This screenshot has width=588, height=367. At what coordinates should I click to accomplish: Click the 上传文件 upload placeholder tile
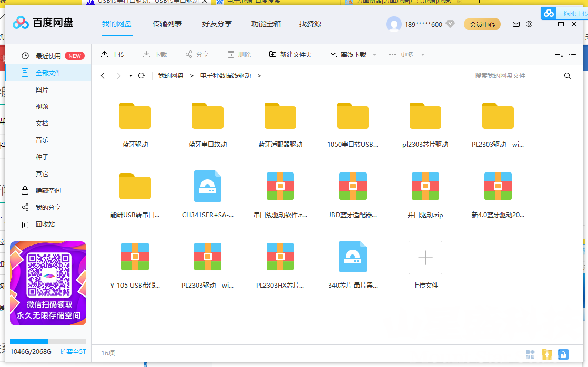425,258
